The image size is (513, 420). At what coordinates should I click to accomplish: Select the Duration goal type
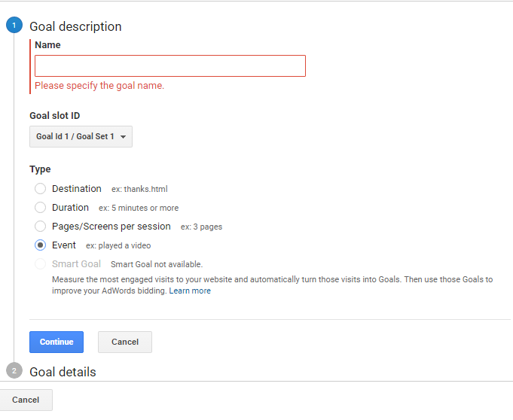click(x=40, y=208)
